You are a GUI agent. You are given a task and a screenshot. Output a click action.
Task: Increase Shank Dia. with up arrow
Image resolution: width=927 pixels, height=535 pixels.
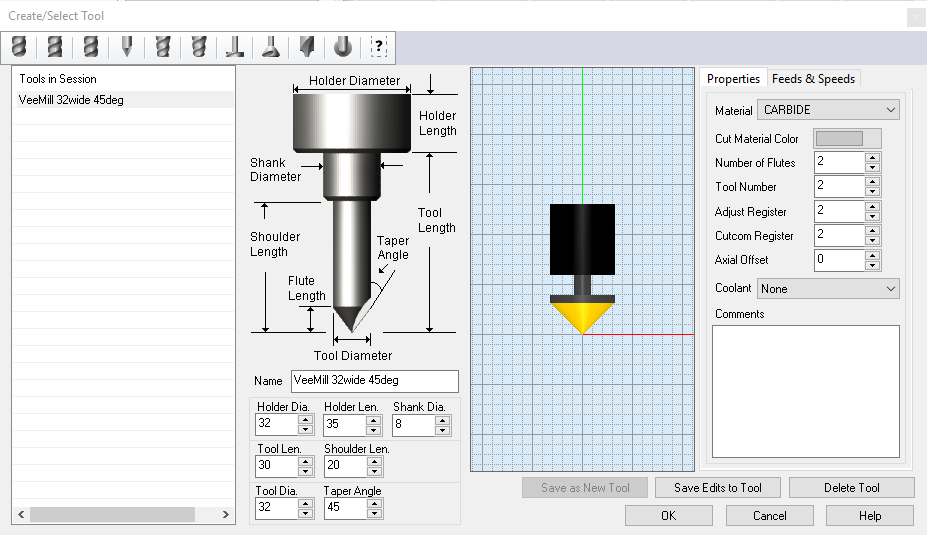(x=443, y=420)
